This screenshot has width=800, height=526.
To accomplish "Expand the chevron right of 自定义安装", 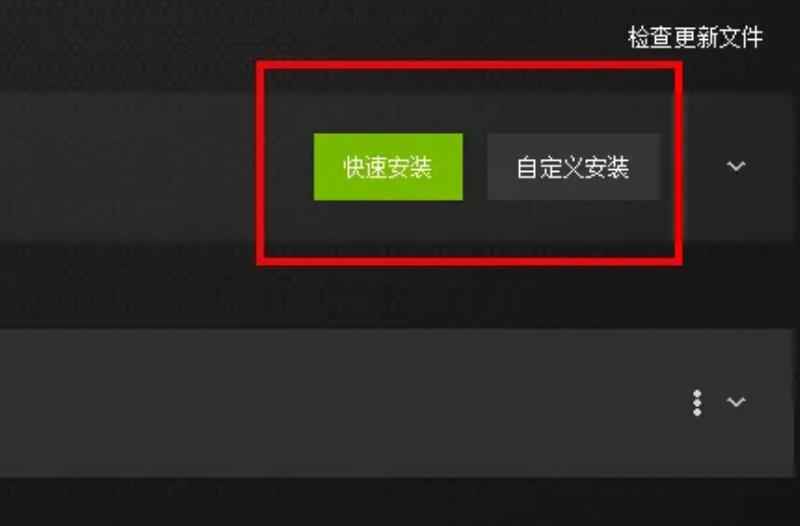I will 736,166.
